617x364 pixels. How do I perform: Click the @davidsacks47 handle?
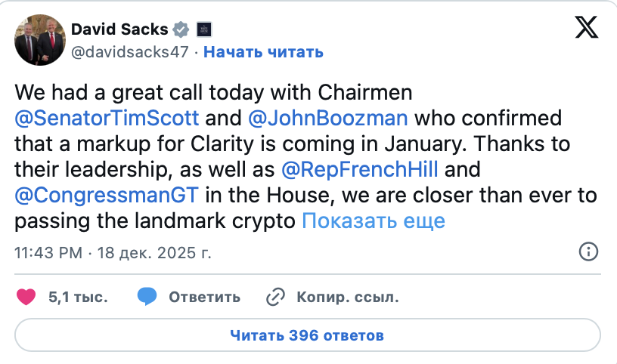pyautogui.click(x=130, y=51)
